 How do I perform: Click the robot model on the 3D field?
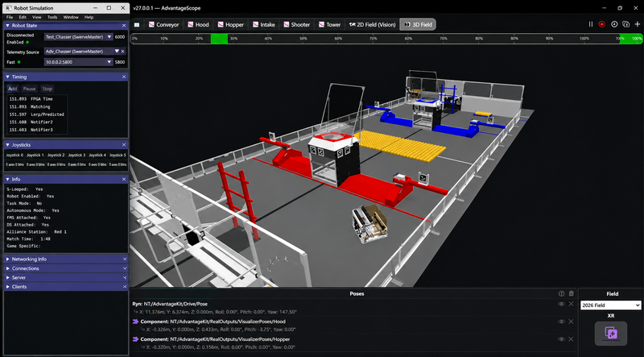click(369, 222)
